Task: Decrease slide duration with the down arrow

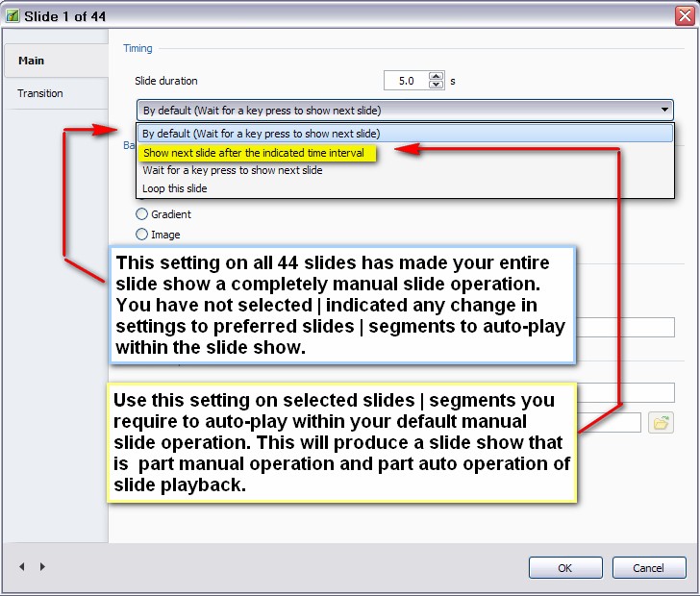Action: coord(437,86)
